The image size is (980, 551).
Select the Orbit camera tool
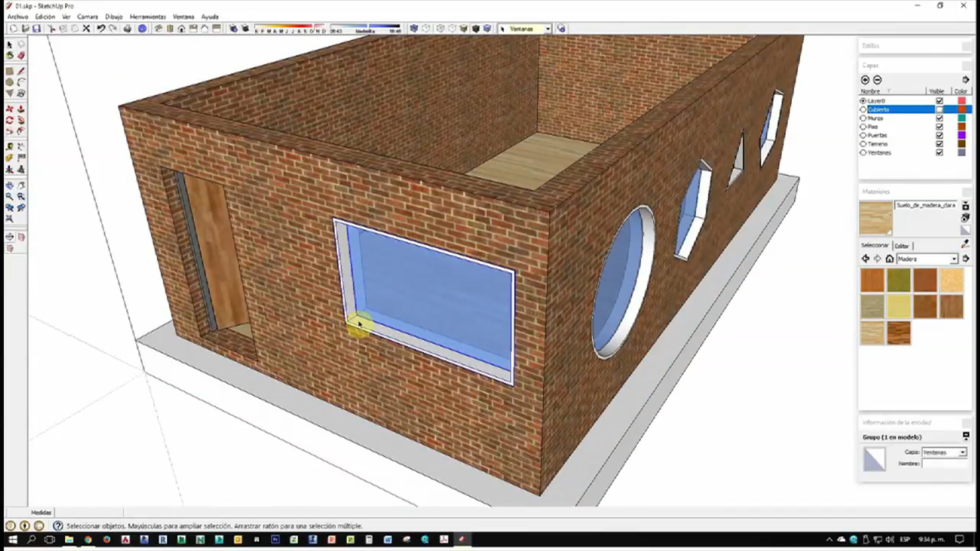[10, 185]
